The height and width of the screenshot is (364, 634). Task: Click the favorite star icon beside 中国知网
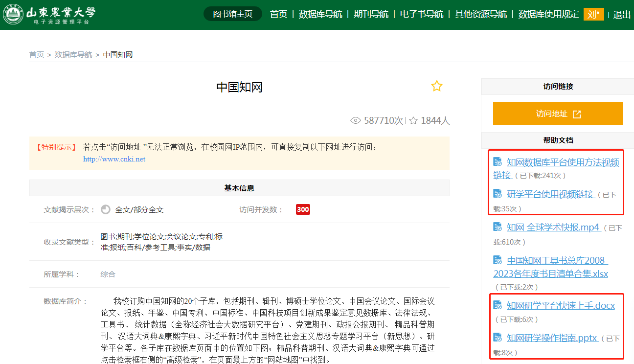tap(436, 87)
